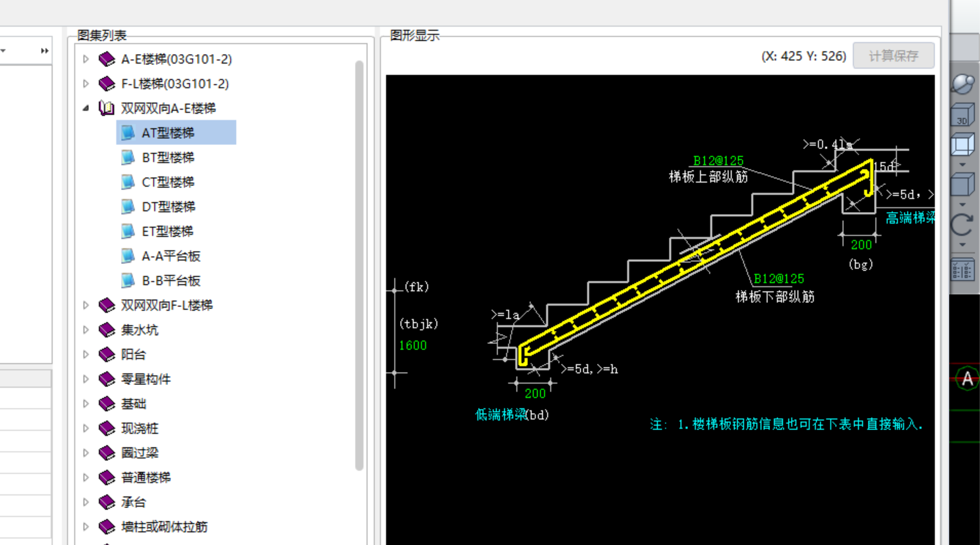Click the 计算保存 button
Viewport: 980px width, 545px height.
tap(893, 56)
